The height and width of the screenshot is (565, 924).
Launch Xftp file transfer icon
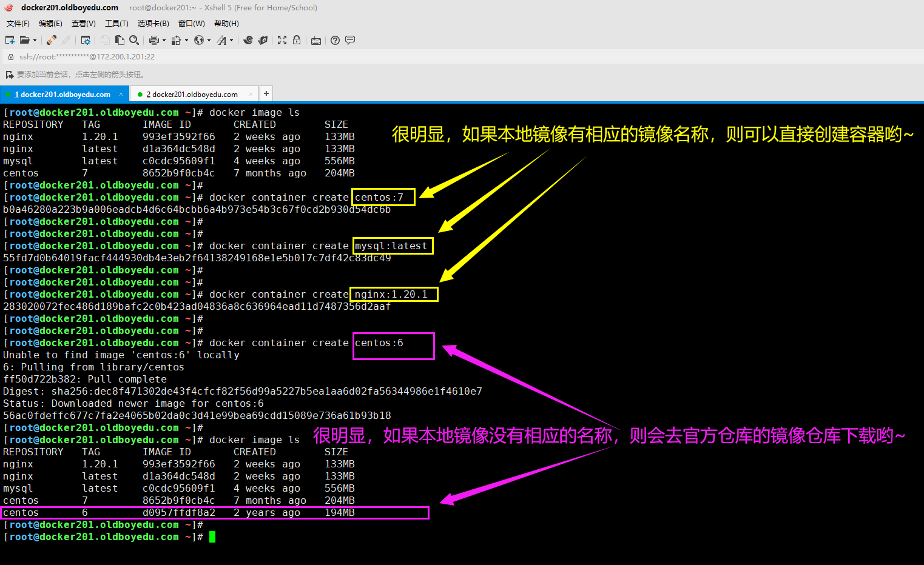(263, 40)
